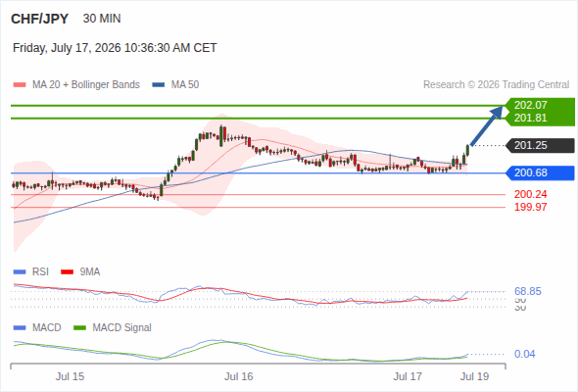Image resolution: width=578 pixels, height=392 pixels.
Task: Click the 68.85 RSI value label
Action: [x=528, y=291]
